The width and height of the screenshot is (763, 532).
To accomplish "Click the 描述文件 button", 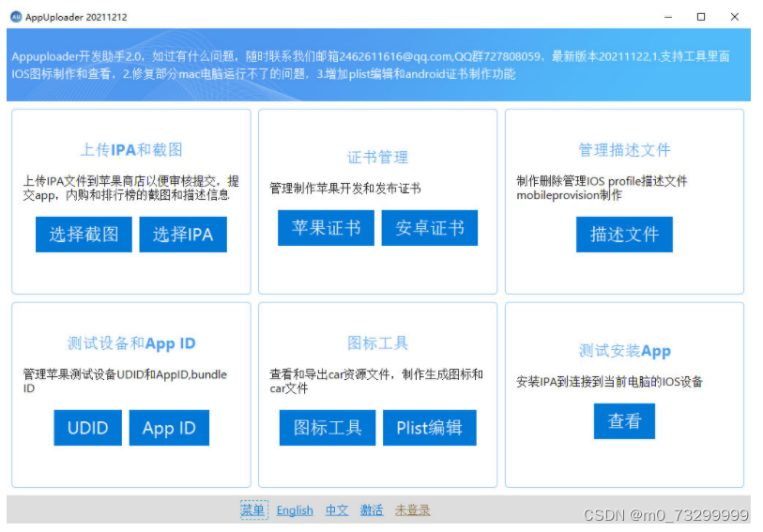I will coord(624,235).
